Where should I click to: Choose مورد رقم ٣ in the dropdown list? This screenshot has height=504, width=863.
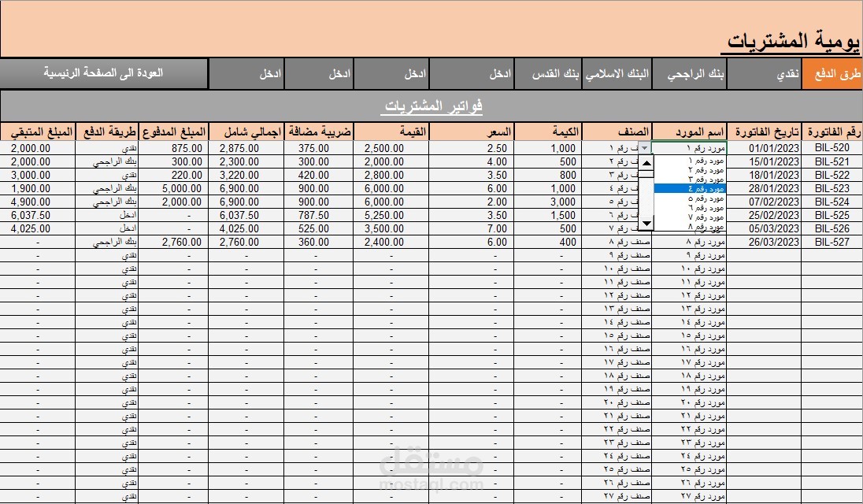click(690, 180)
